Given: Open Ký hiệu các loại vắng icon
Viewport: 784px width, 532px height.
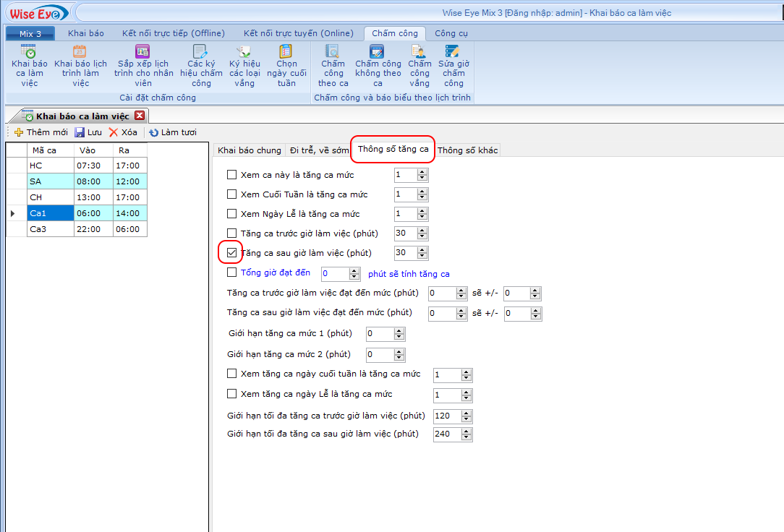Looking at the screenshot, I should pos(244,52).
